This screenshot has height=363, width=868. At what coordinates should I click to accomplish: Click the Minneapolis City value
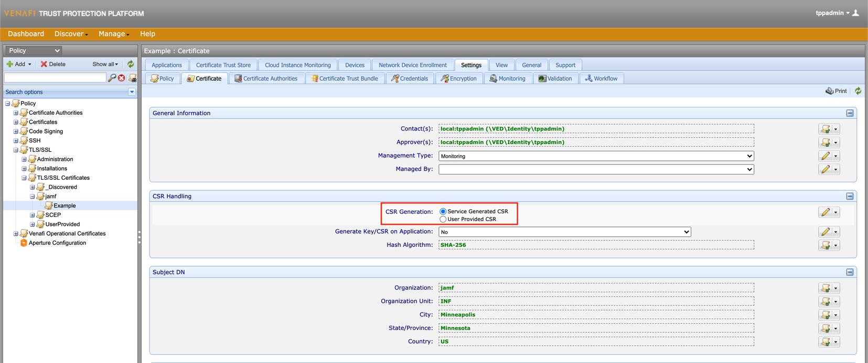pyautogui.click(x=458, y=315)
